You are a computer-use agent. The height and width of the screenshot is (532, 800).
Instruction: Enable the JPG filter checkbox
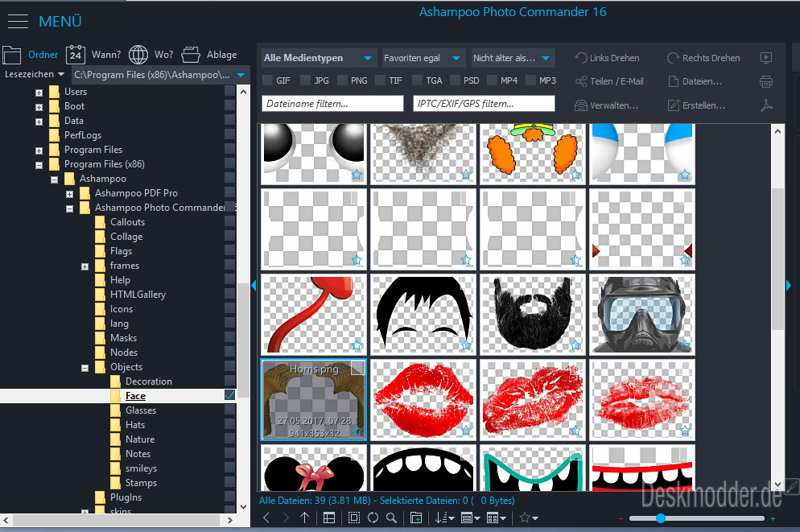(305, 80)
